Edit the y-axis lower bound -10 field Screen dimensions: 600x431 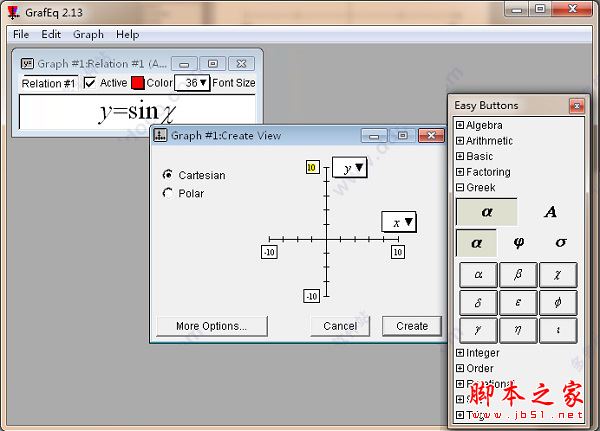tap(311, 296)
